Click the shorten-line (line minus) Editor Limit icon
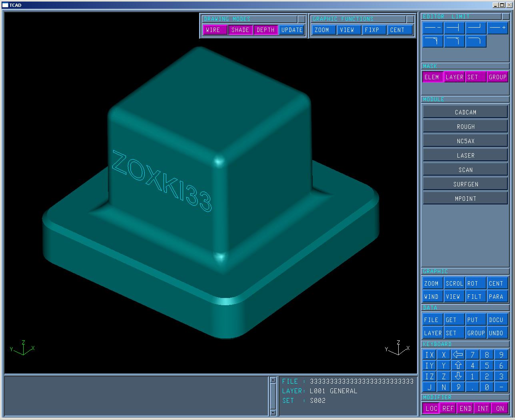 click(433, 28)
